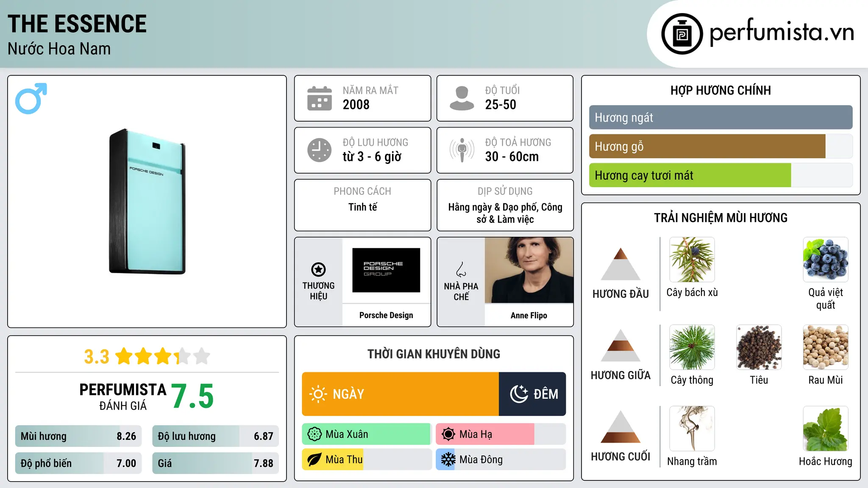Click the snowflake icon for Mùa Đông

point(448,460)
